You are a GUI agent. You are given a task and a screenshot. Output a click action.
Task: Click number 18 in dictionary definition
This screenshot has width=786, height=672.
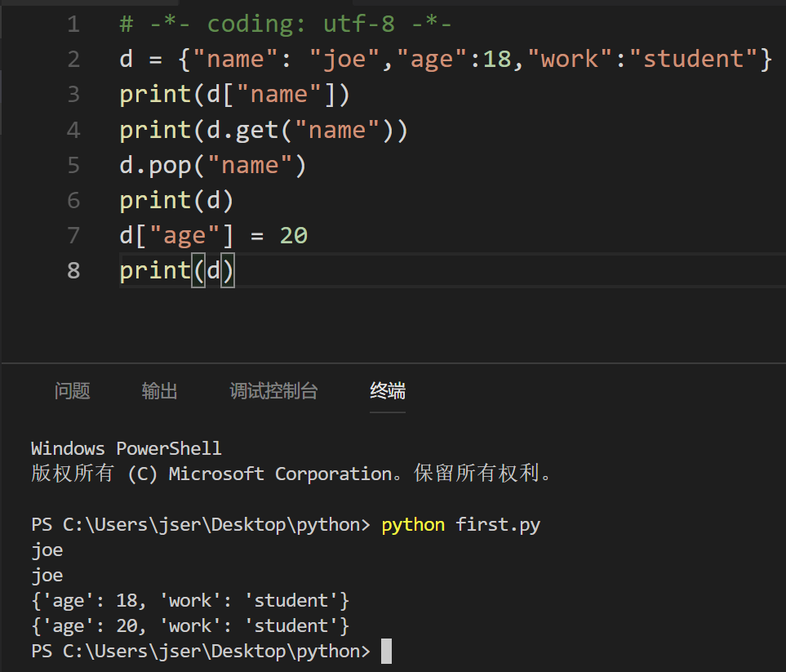497,59
